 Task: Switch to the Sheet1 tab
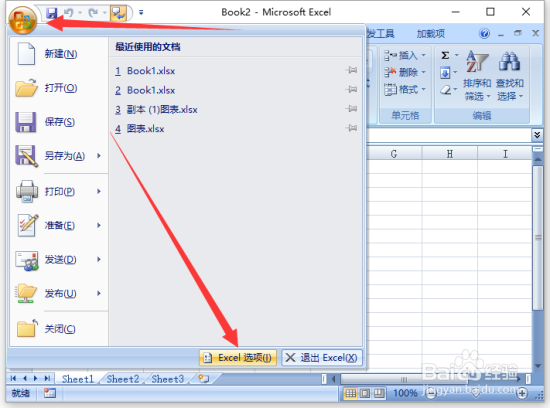click(x=78, y=379)
